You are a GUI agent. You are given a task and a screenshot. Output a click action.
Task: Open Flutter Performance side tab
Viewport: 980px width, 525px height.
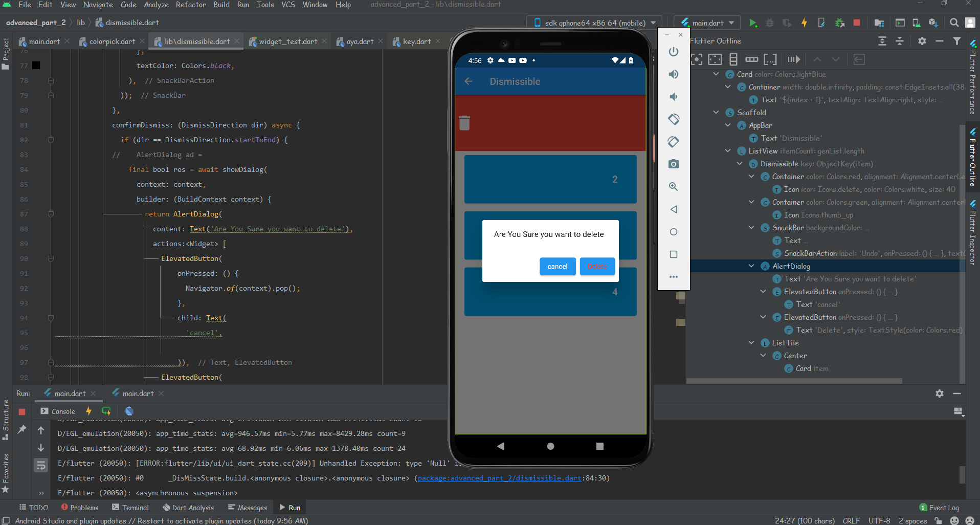coord(972,77)
